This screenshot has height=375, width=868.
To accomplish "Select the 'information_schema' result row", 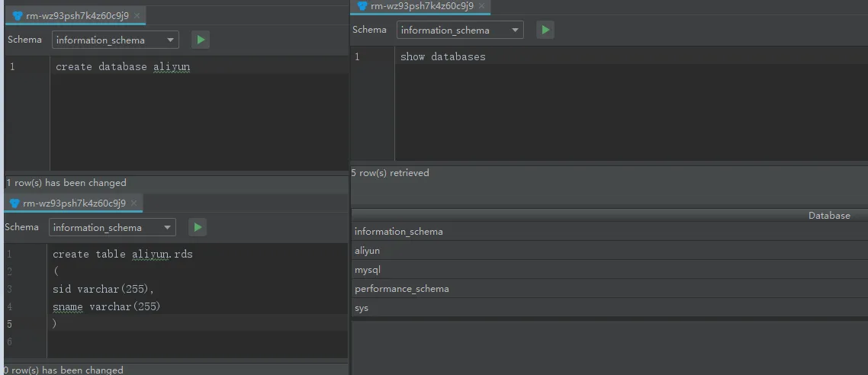I will 609,231.
